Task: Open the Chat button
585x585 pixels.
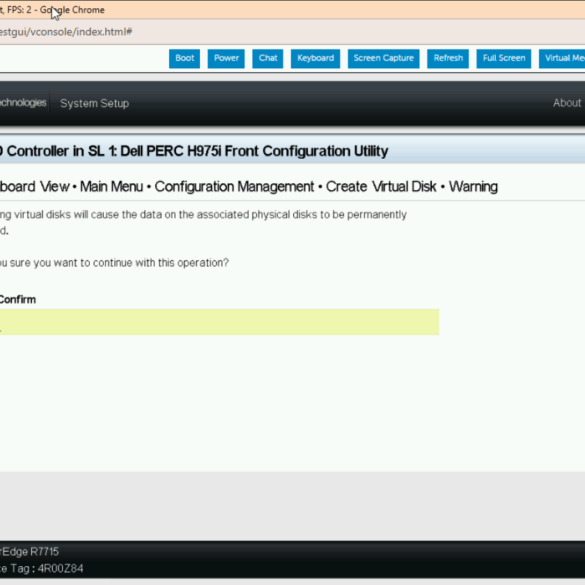Action: click(268, 59)
